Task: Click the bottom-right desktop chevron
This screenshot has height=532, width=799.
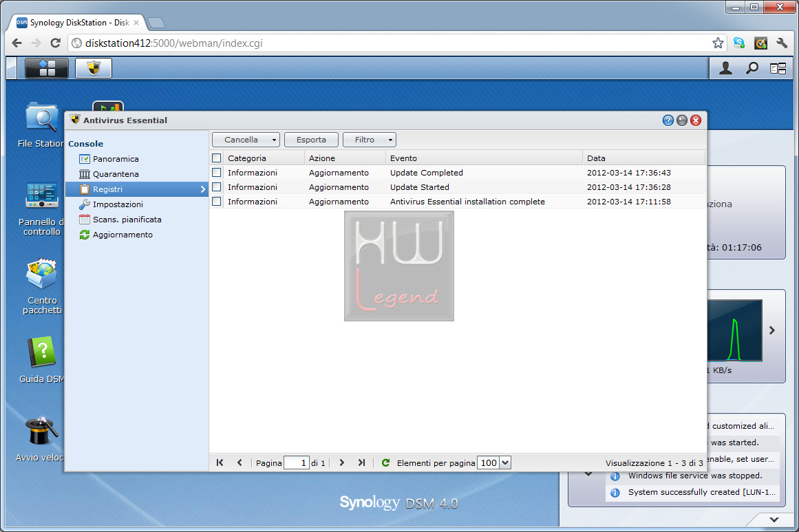Action: (774, 519)
